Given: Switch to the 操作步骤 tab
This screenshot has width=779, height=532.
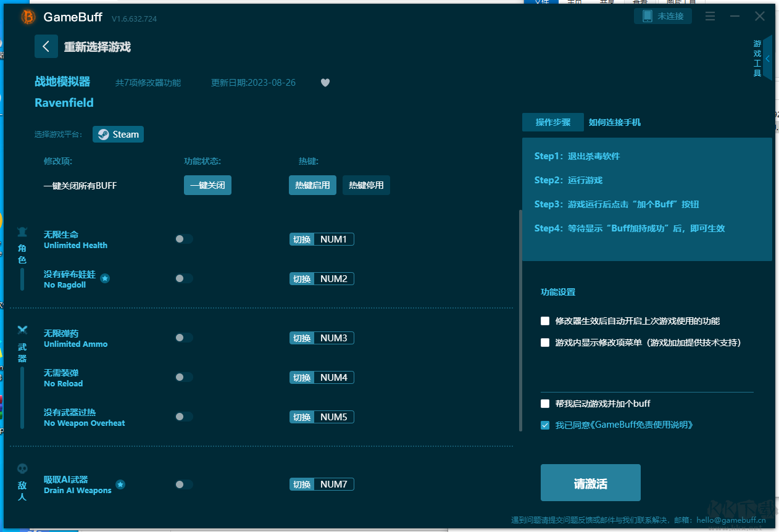Looking at the screenshot, I should (553, 122).
